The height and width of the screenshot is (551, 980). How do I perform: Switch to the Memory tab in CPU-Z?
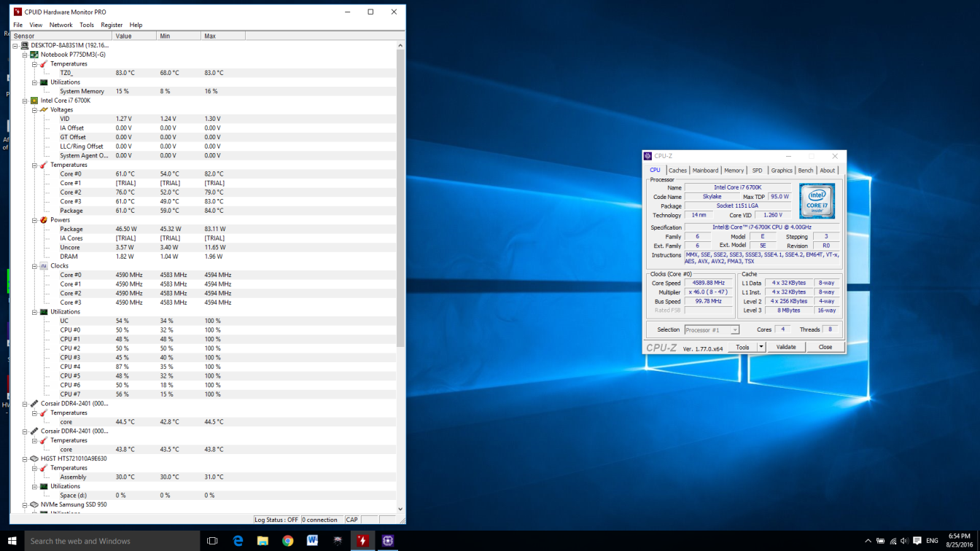pyautogui.click(x=734, y=171)
